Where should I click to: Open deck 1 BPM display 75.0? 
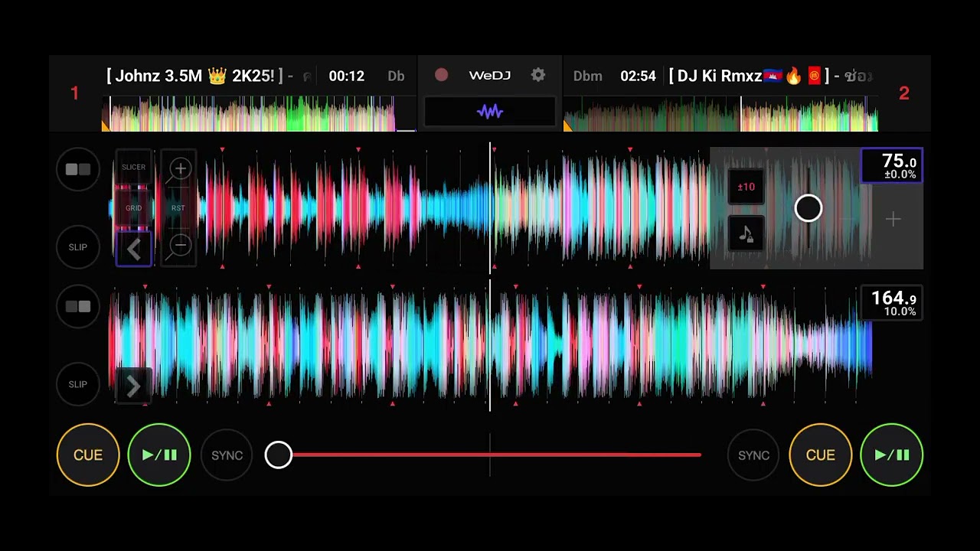(x=892, y=166)
